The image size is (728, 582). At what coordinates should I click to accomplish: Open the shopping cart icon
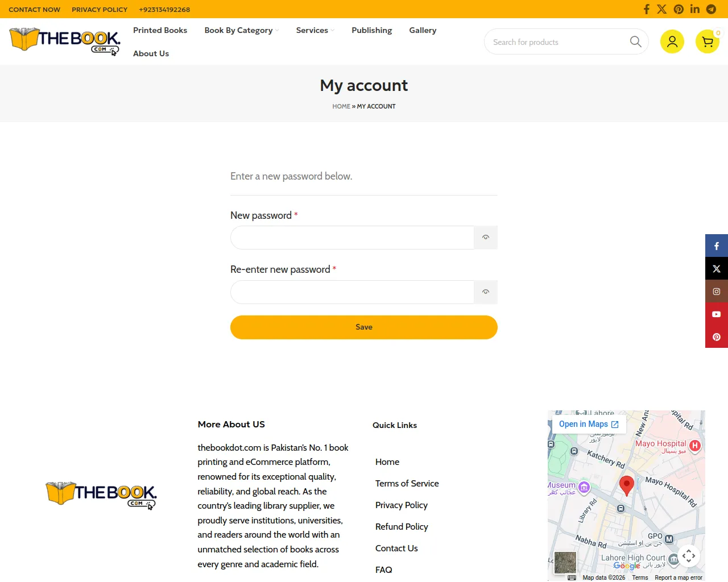[707, 41]
